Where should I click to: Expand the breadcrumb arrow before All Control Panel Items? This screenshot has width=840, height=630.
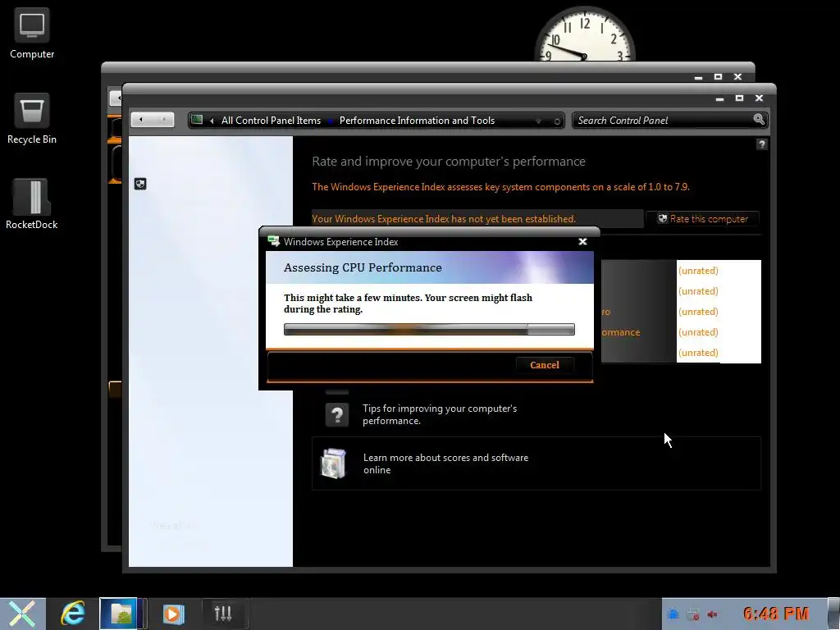click(212, 121)
